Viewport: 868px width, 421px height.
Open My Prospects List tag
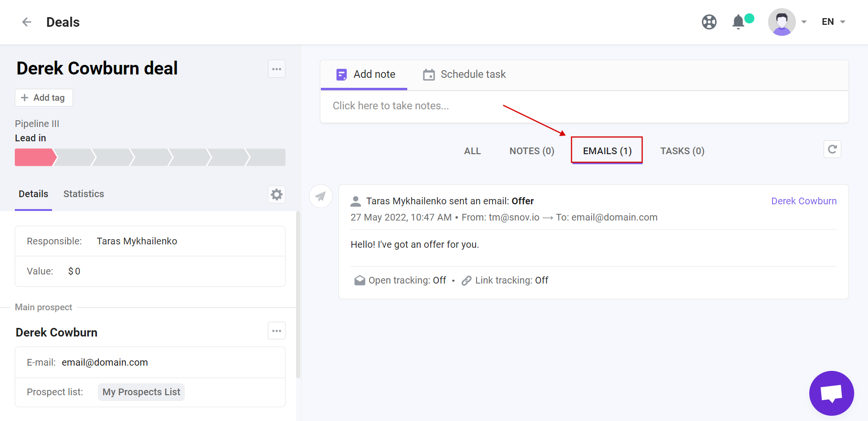click(141, 392)
